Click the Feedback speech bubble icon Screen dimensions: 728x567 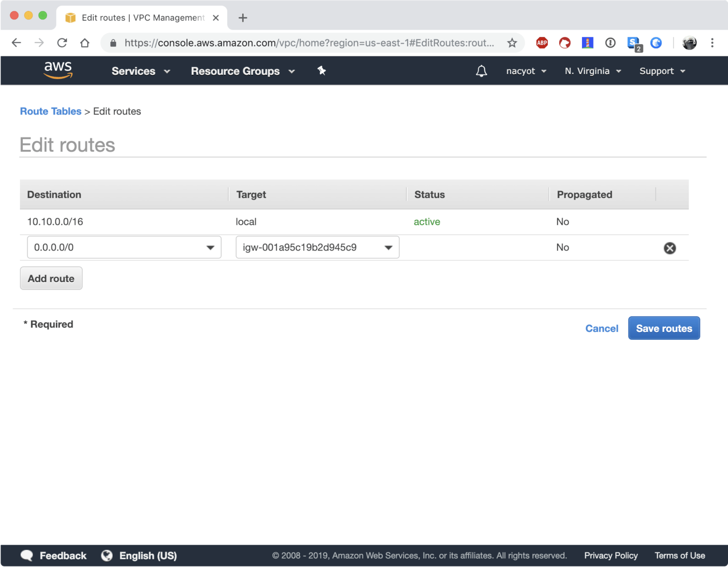point(27,556)
